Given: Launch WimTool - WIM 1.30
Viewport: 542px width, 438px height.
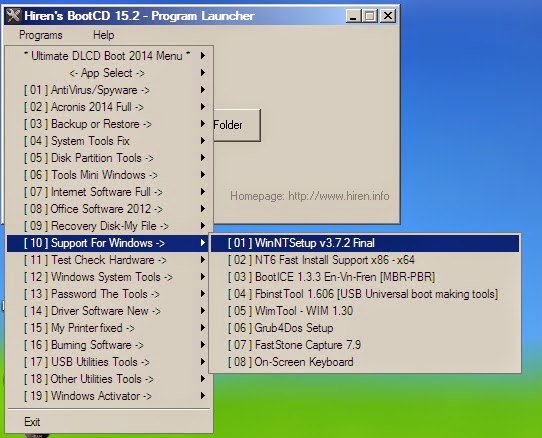Looking at the screenshot, I should pos(365,310).
